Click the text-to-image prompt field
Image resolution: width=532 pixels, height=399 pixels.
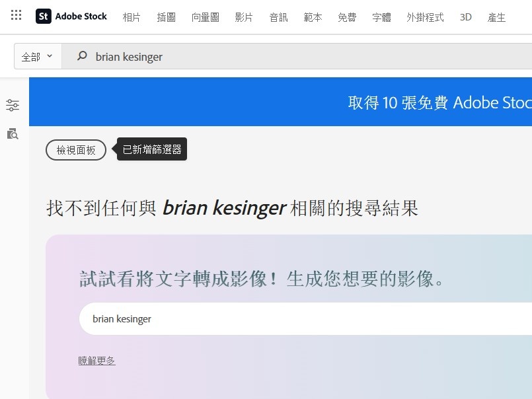coord(305,319)
